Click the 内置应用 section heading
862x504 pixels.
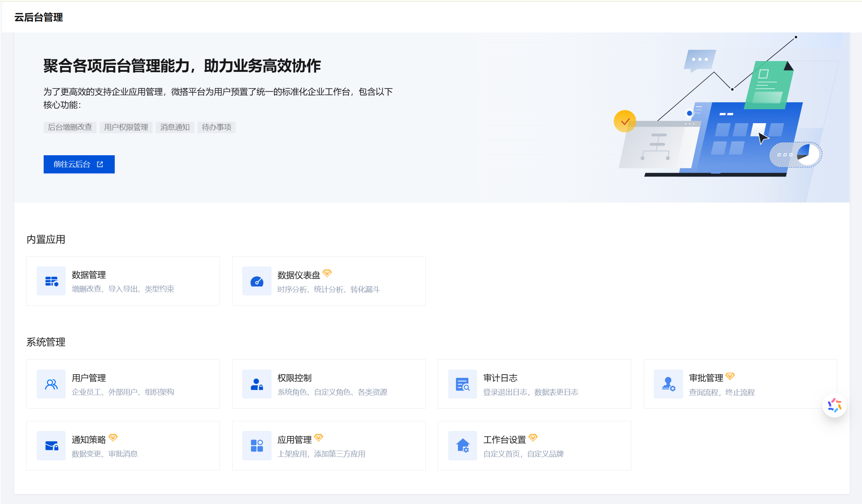(x=46, y=239)
